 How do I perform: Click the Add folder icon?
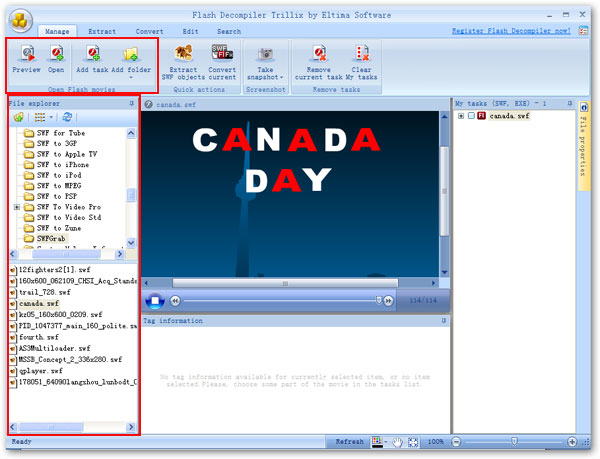pyautogui.click(x=131, y=54)
